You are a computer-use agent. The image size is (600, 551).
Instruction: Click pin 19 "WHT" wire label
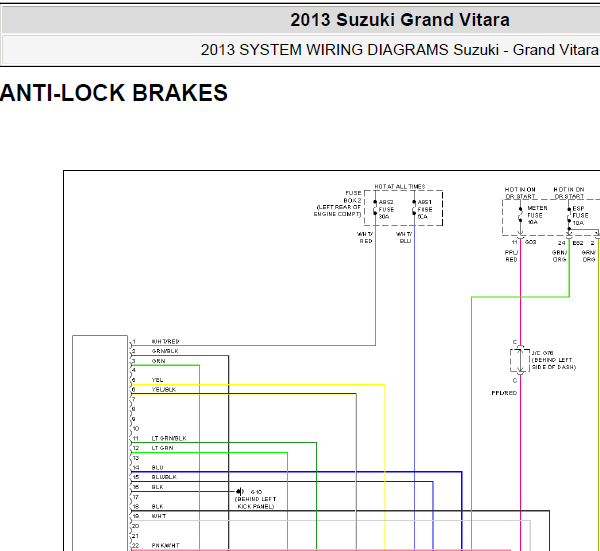click(x=159, y=516)
